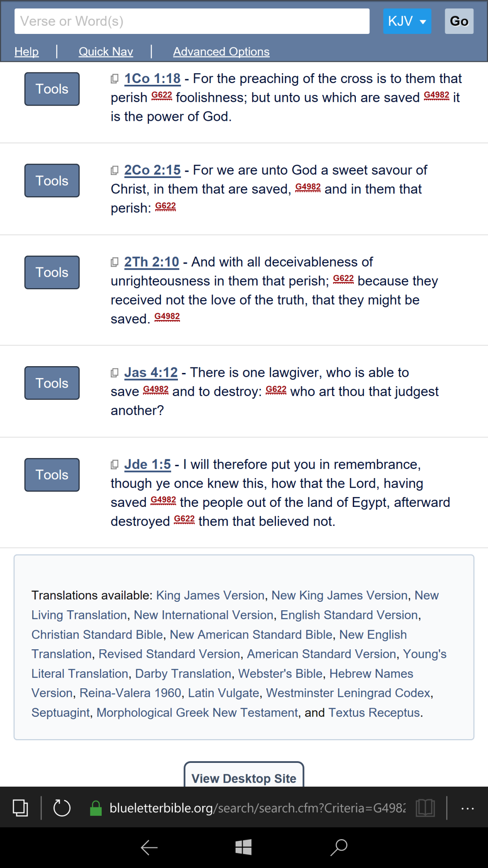Open browser tabs view icon

point(20,807)
